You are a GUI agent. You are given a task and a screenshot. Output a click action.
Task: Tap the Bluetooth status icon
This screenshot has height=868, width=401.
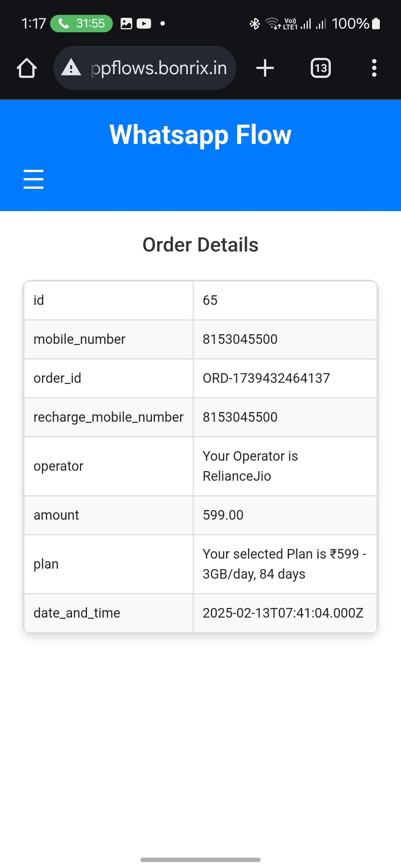254,24
